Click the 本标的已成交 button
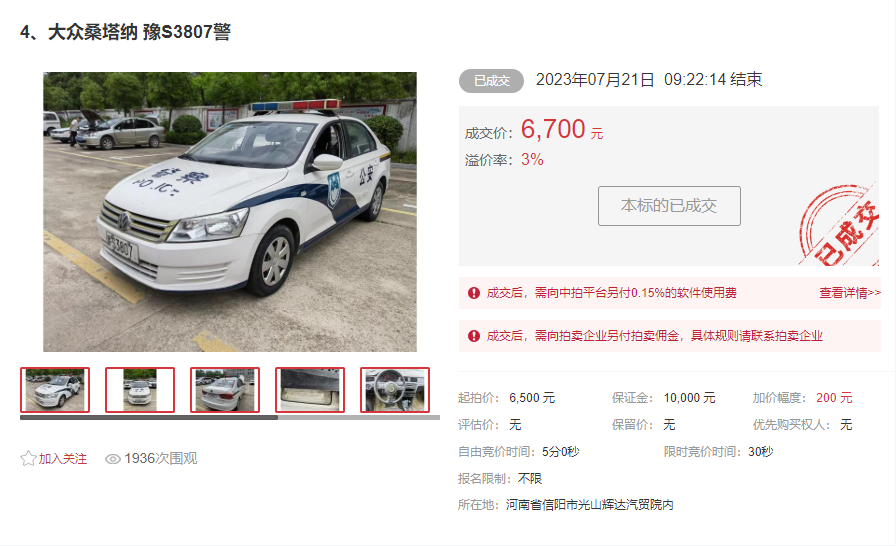 (x=669, y=206)
